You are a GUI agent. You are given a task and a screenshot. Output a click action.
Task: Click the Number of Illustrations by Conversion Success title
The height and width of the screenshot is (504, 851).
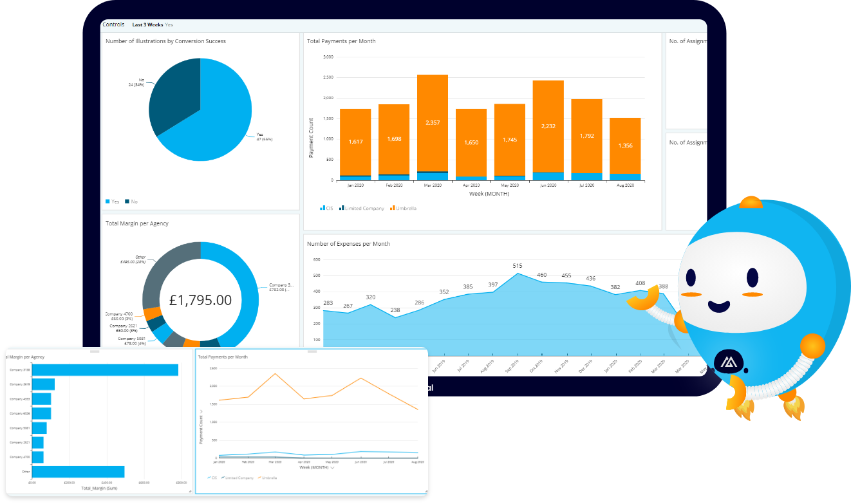(x=165, y=41)
